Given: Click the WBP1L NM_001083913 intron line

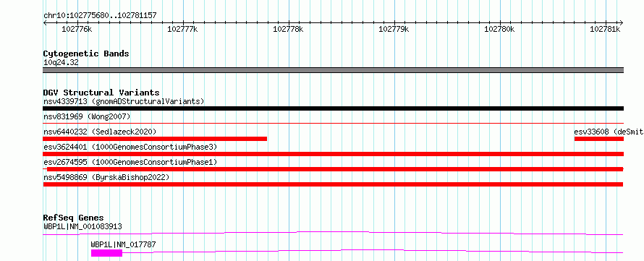Looking at the screenshot, I should (x=333, y=233).
